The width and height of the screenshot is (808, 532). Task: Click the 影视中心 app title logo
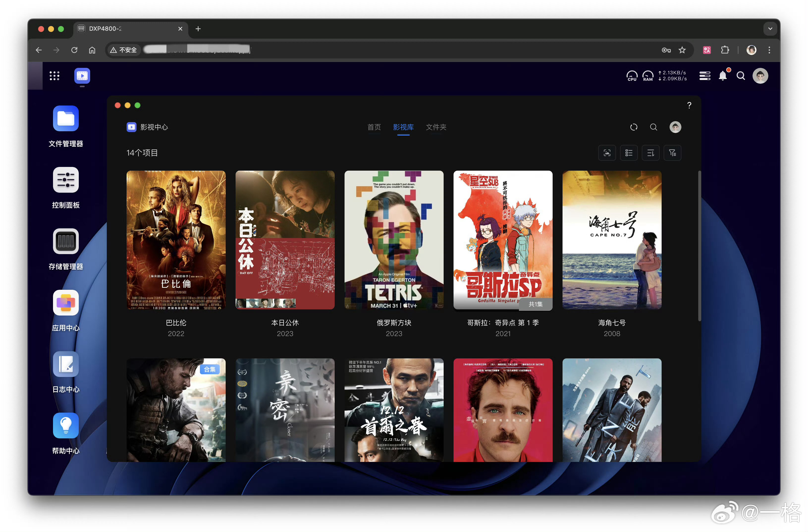[147, 127]
